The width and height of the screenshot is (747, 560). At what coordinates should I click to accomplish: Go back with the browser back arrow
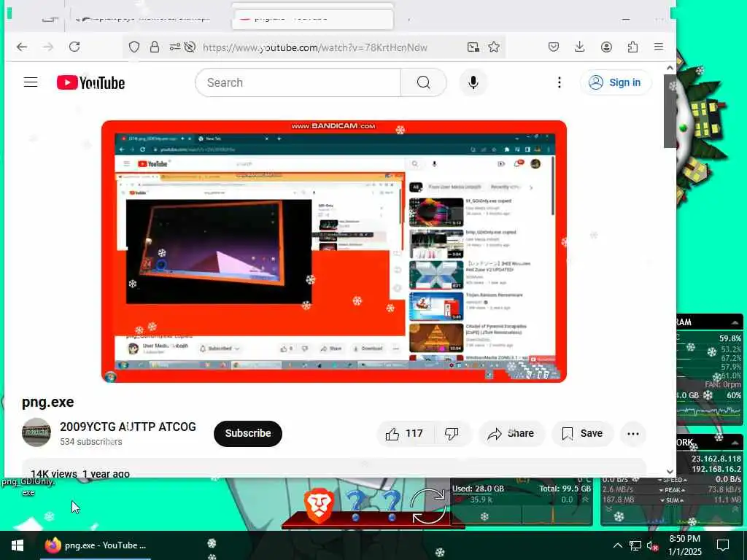click(x=22, y=47)
